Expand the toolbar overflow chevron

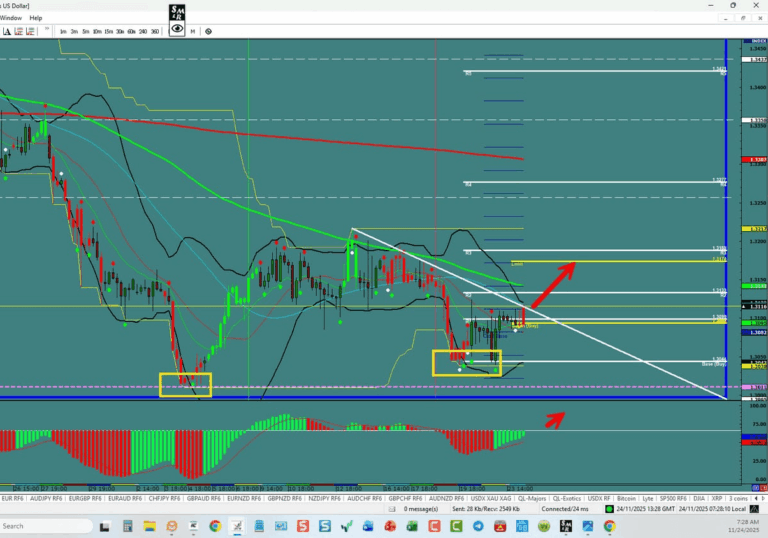pyautogui.click(x=47, y=29)
